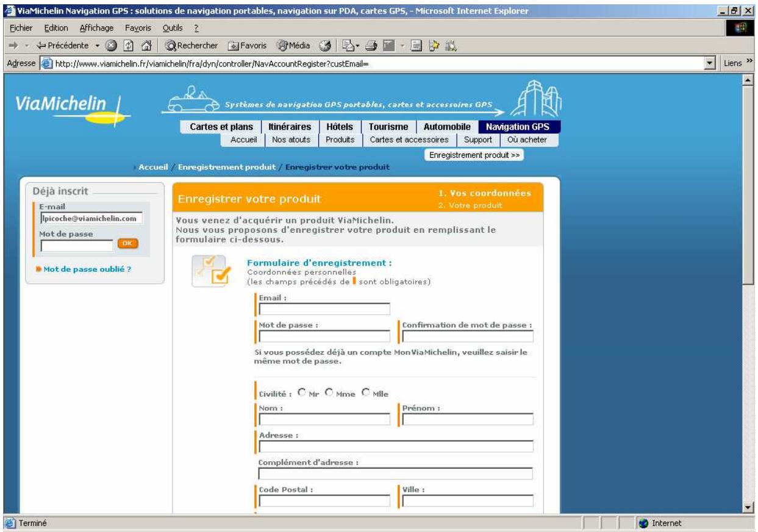Viewport: 758px width, 532px height.
Task: Focus the Déjà inscrit Mot de passe field
Action: pyautogui.click(x=77, y=246)
